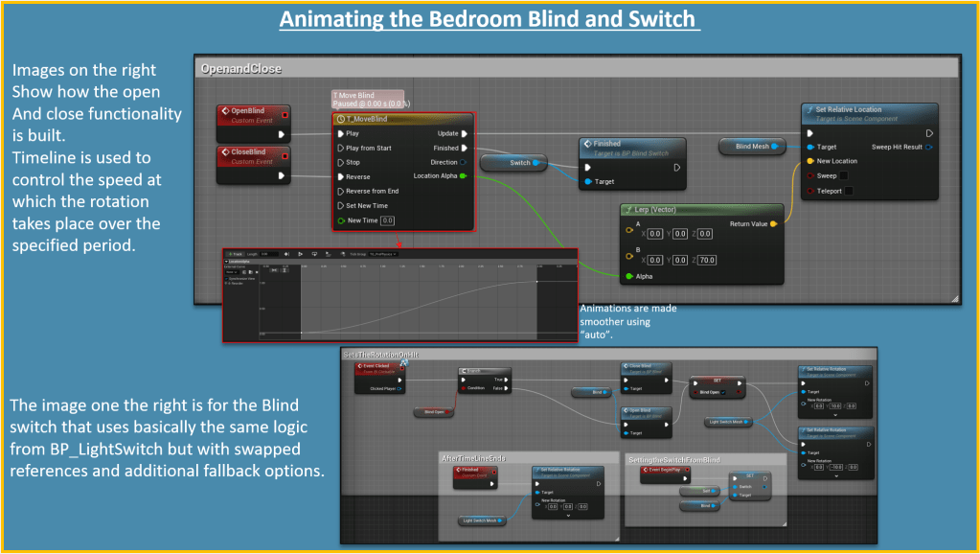Click the Reverse execution pin on T_MoveBlind
Screen dimensions: 980x554
coord(341,176)
